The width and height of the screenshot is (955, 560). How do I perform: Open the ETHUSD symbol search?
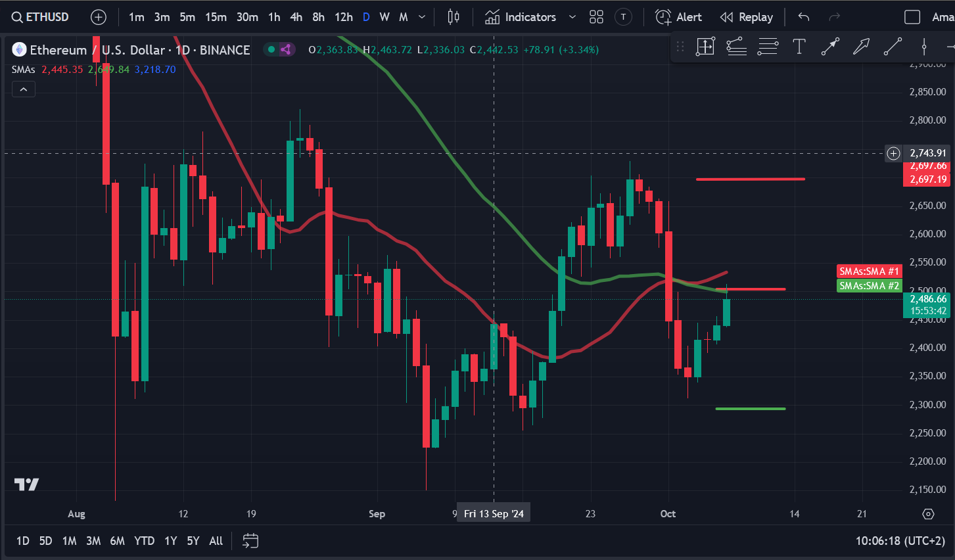40,17
